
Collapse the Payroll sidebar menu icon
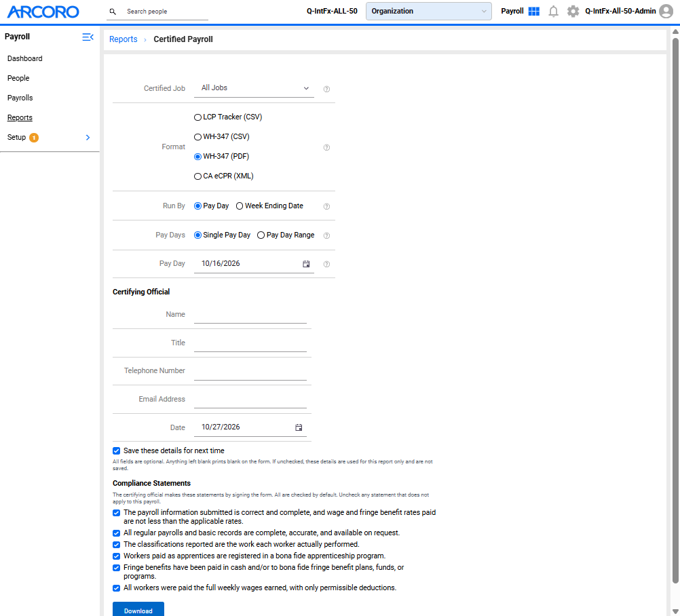[88, 37]
